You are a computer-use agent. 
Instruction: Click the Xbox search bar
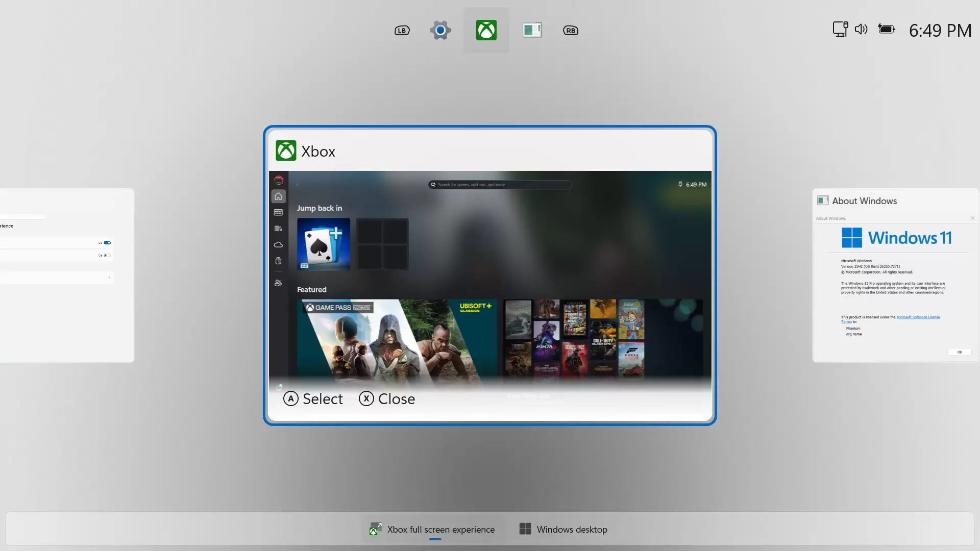(500, 185)
